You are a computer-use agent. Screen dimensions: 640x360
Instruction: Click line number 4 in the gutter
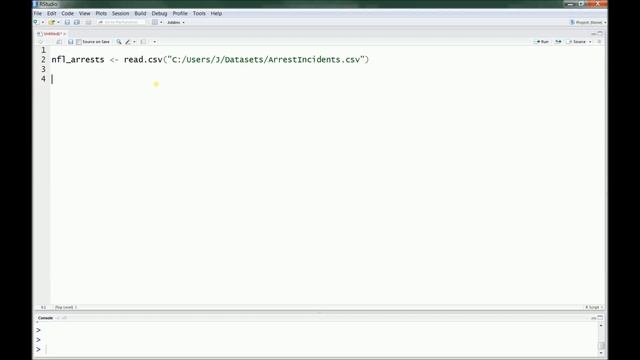(43, 79)
